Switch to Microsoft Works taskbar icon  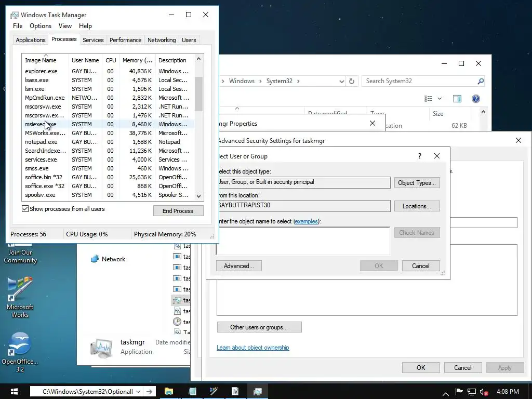(x=214, y=391)
